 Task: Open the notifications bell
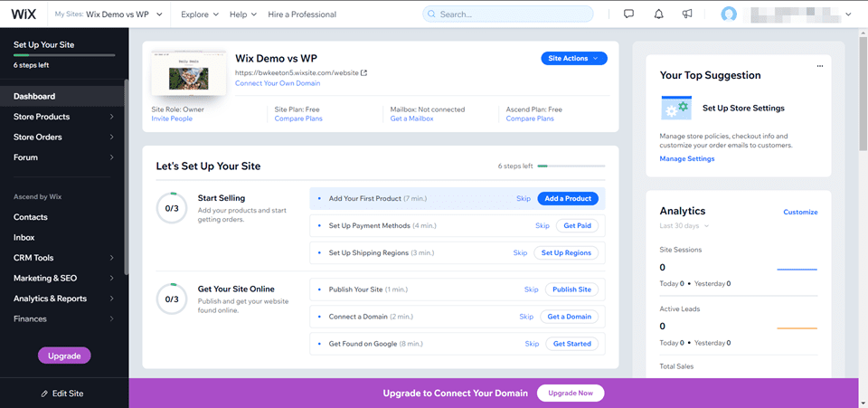(x=658, y=14)
